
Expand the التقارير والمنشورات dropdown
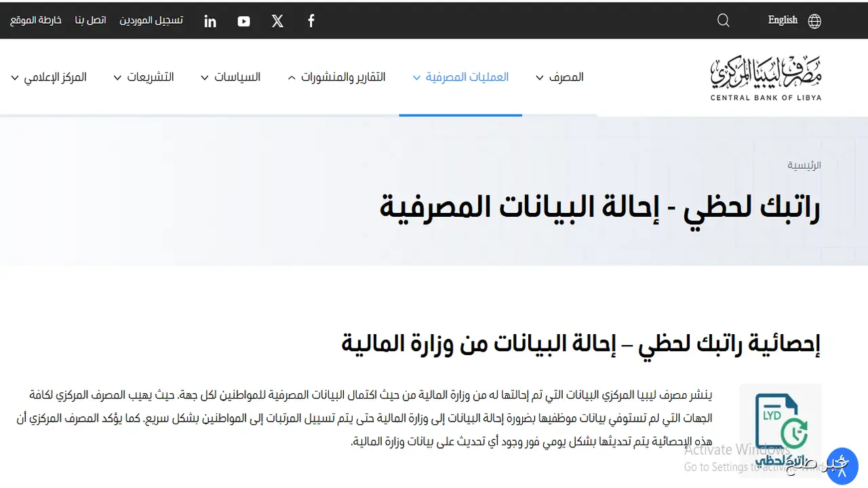(337, 77)
